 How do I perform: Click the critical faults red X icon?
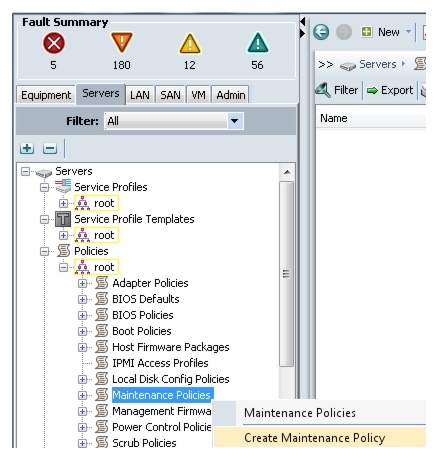pyautogui.click(x=54, y=43)
